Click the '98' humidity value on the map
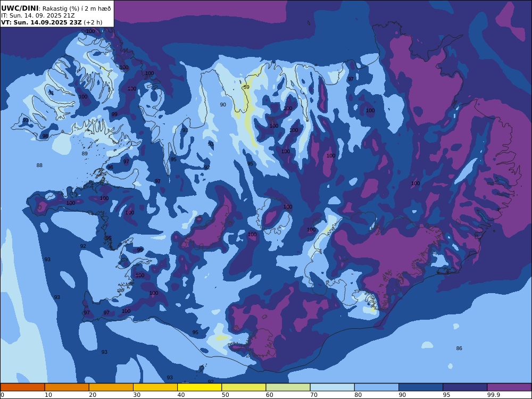 [x=45, y=136]
